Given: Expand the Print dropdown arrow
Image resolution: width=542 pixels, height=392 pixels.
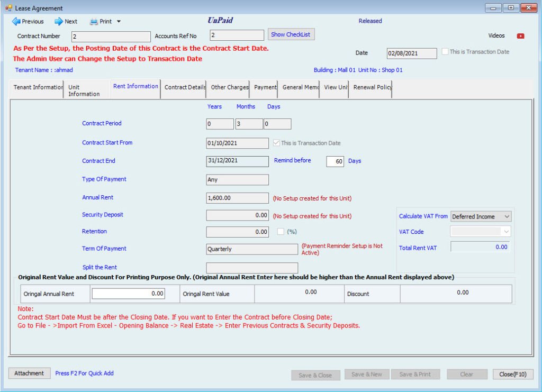Looking at the screenshot, I should pyautogui.click(x=119, y=22).
